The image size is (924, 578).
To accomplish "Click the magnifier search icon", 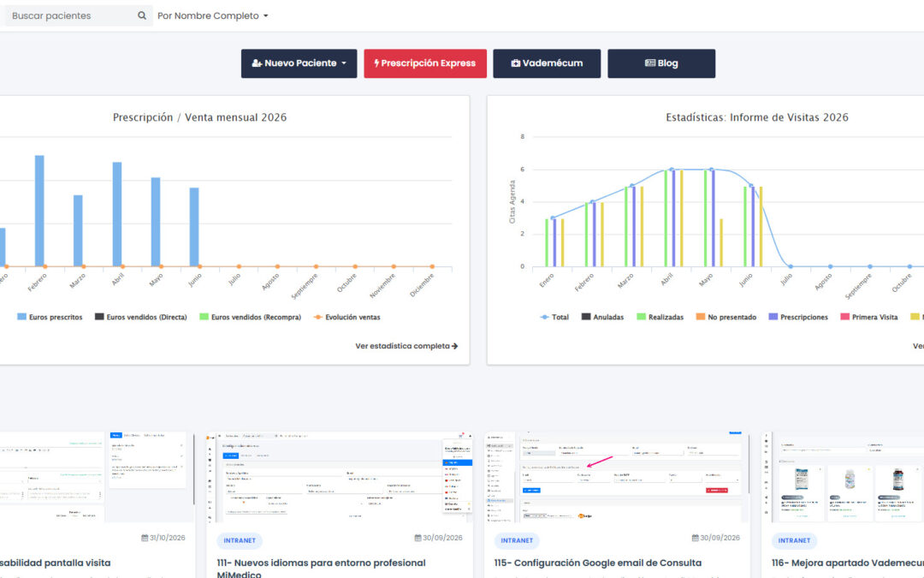I will tap(141, 15).
